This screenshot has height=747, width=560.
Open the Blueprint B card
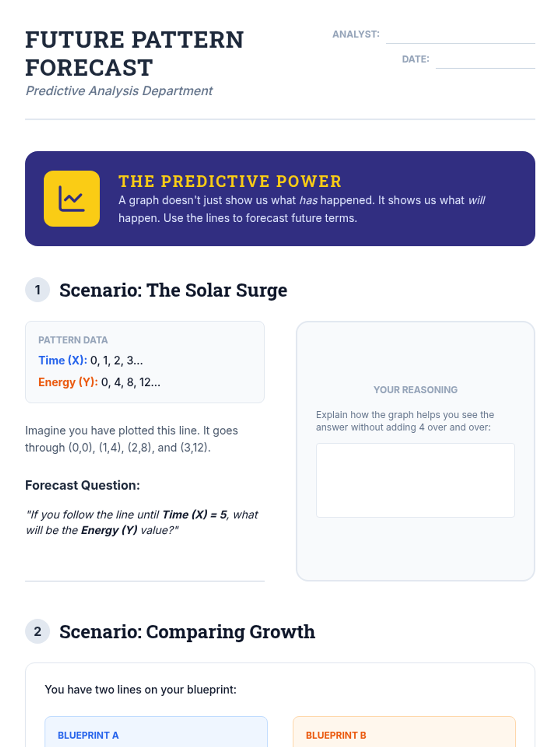coord(404,733)
